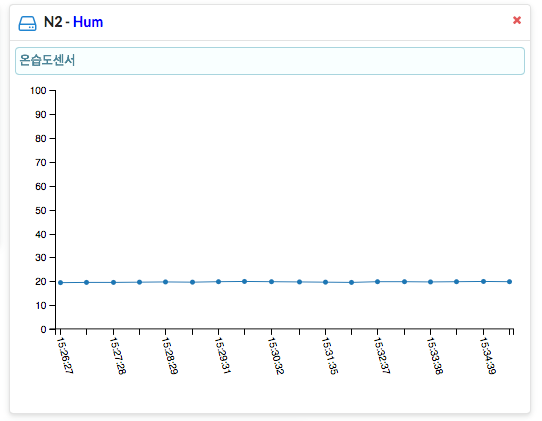Viewport: 542px width, 421px height.
Task: Click the 온습도센서 label box
Action: coord(270,61)
